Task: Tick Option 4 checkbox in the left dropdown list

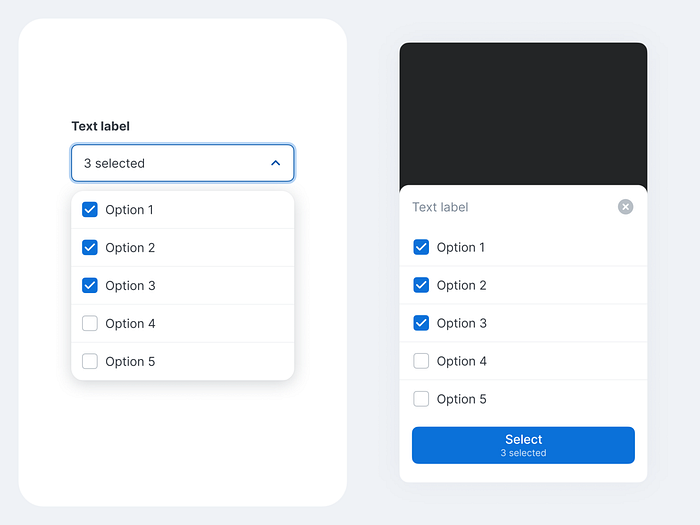Action: point(90,324)
